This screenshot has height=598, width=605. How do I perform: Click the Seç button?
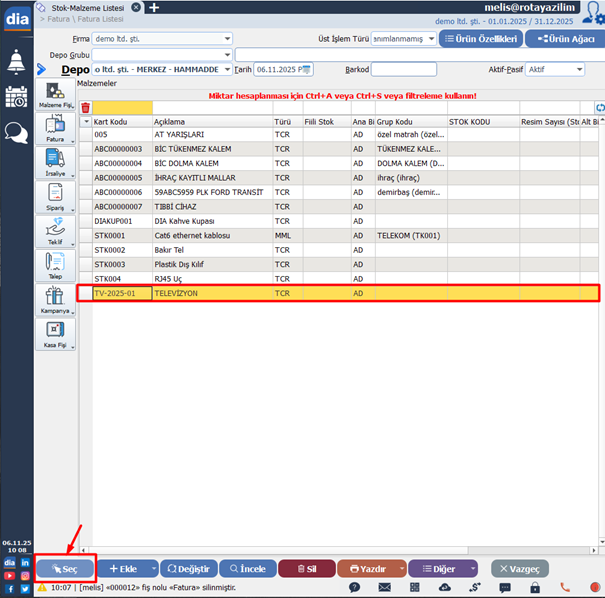point(64,568)
